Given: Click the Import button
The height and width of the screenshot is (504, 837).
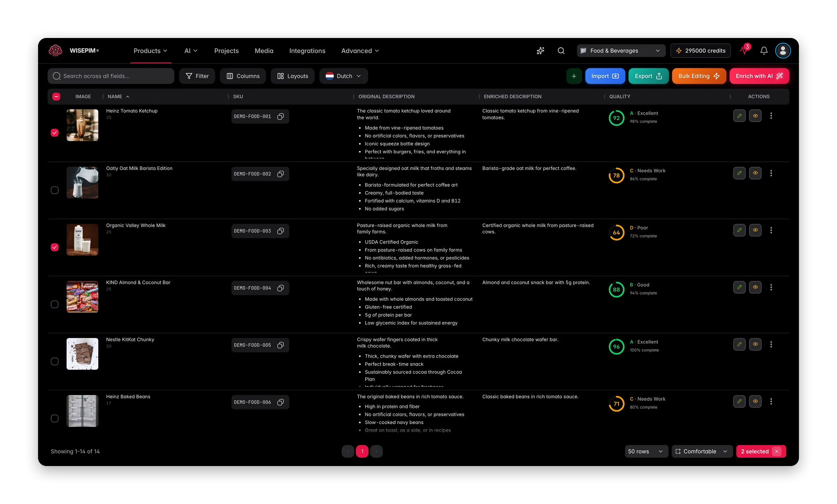Looking at the screenshot, I should 605,76.
